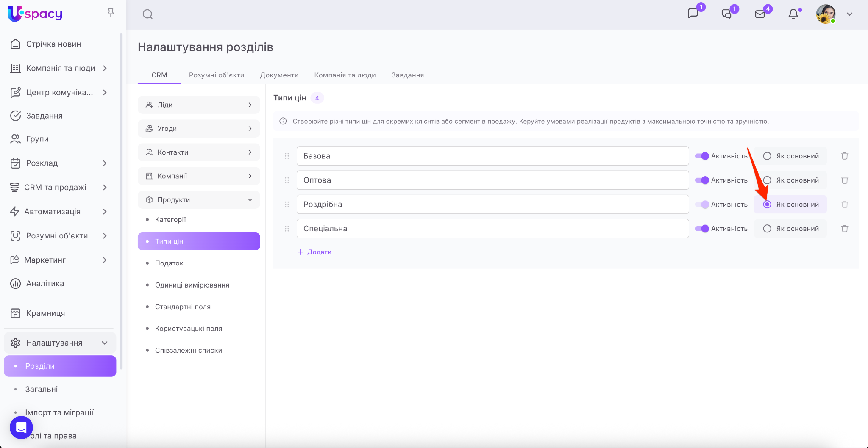Switch to Розумні об'єкти tab

216,75
